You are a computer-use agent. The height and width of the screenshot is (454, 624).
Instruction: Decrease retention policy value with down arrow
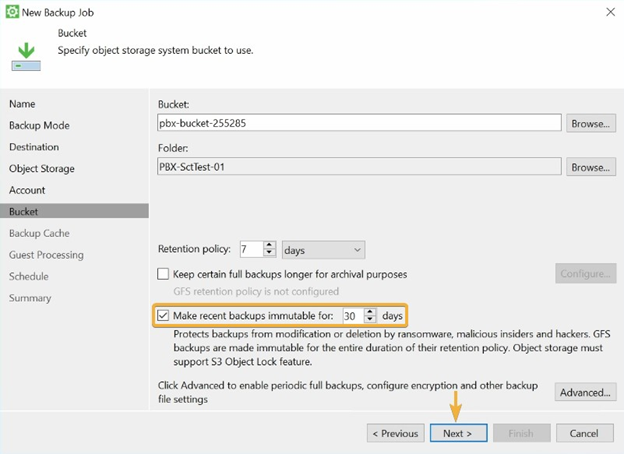tap(269, 253)
